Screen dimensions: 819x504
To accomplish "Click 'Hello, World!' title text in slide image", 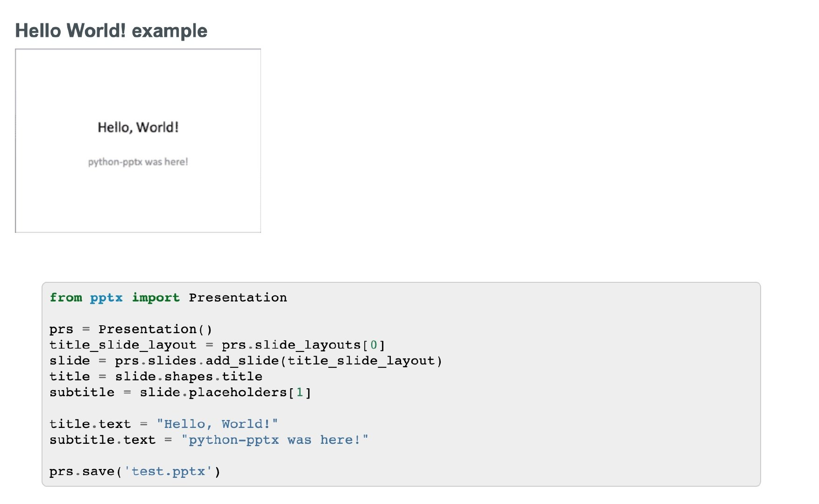I will point(138,127).
